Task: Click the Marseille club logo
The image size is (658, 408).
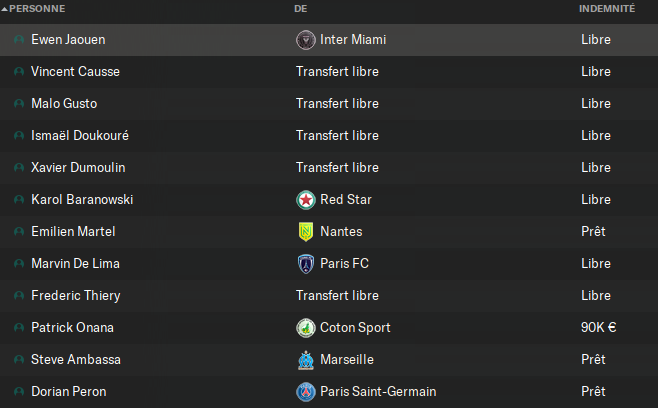Action: [x=306, y=360]
